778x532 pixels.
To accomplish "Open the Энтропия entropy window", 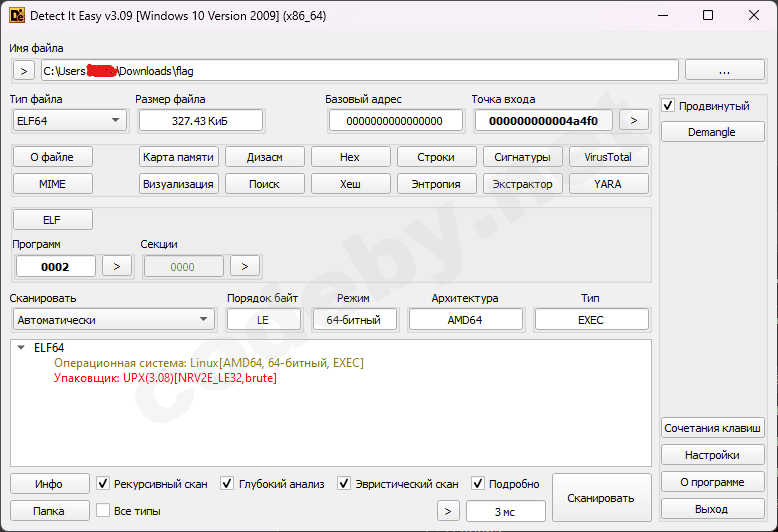I will 437,184.
